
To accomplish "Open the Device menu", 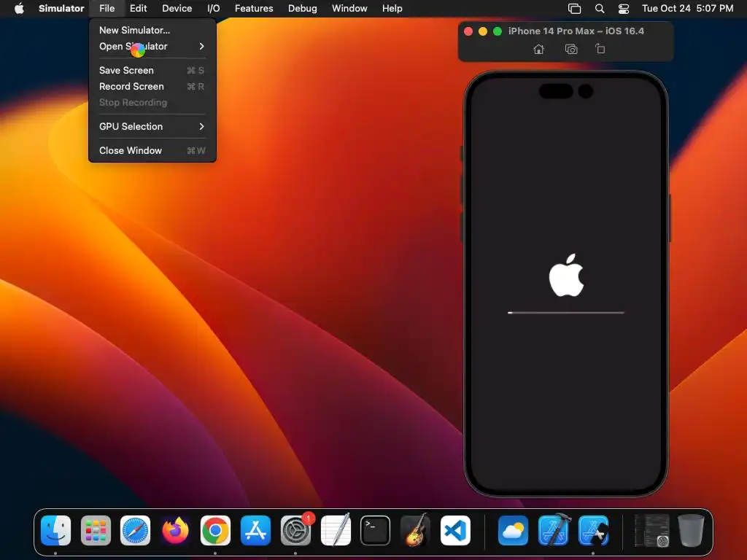I will 177,8.
